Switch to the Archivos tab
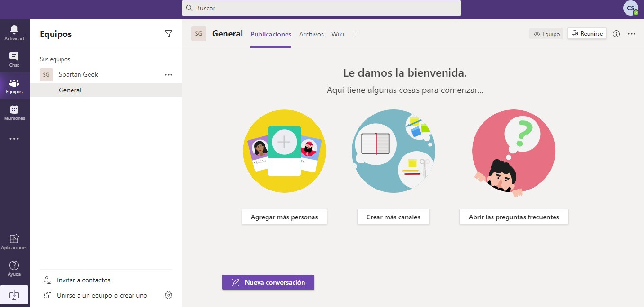 point(312,34)
